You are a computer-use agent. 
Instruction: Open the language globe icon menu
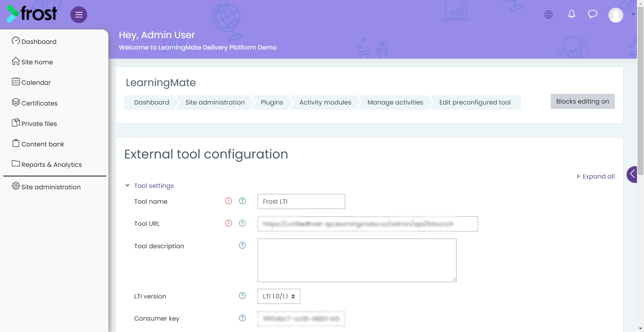(549, 15)
